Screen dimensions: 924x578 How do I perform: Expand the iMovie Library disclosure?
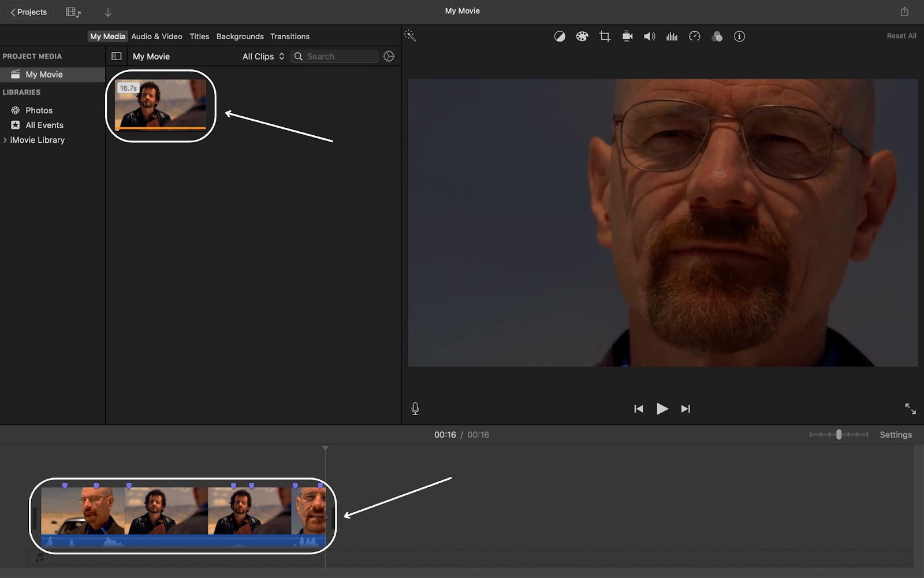(x=5, y=140)
